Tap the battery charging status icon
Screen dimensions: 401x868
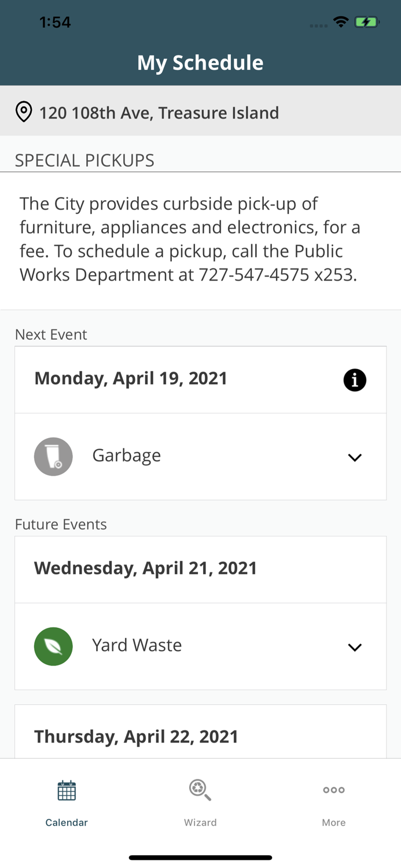pyautogui.click(x=366, y=23)
